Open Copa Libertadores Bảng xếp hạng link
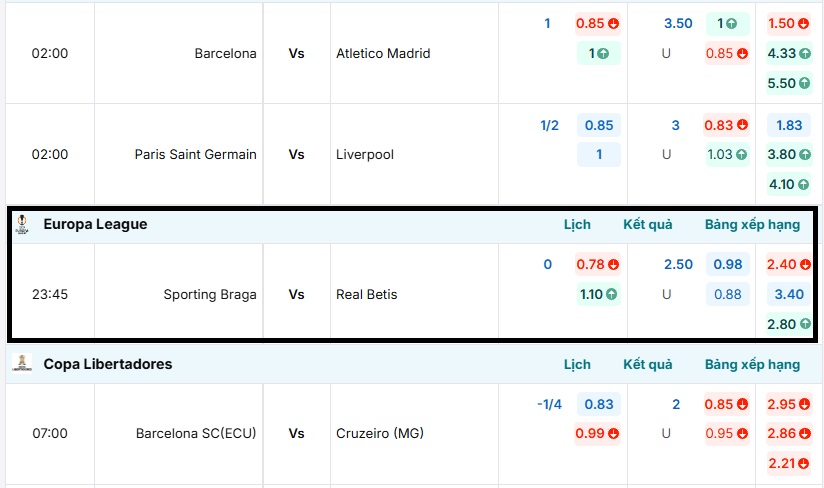The image size is (824, 488). click(x=752, y=365)
